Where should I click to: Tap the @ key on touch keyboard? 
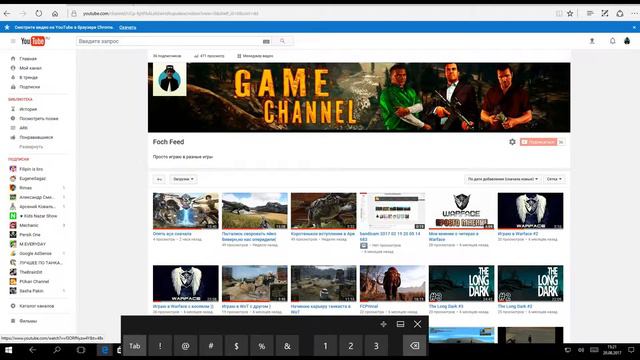coord(185,346)
